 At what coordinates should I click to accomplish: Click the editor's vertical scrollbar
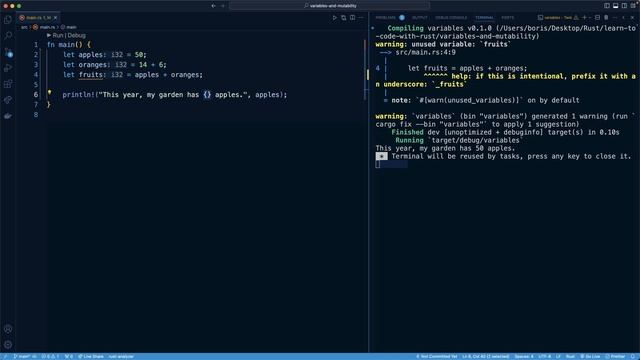coord(365,69)
